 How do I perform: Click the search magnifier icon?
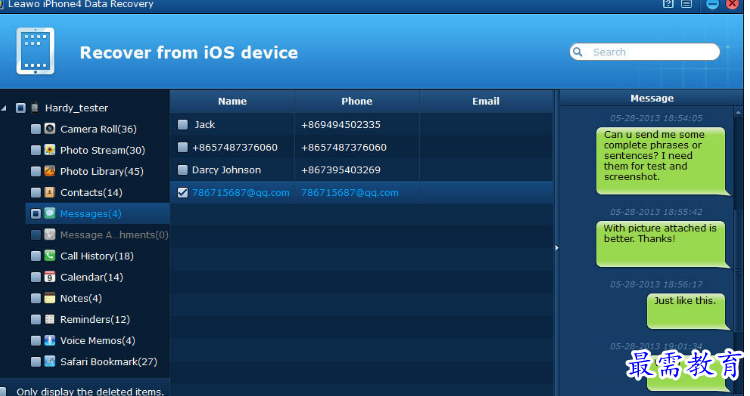tap(578, 52)
